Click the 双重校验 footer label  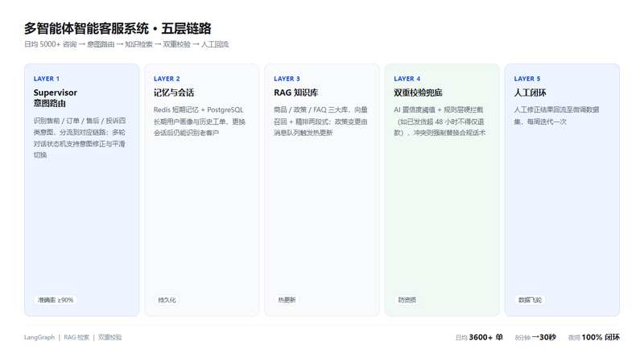coord(109,337)
